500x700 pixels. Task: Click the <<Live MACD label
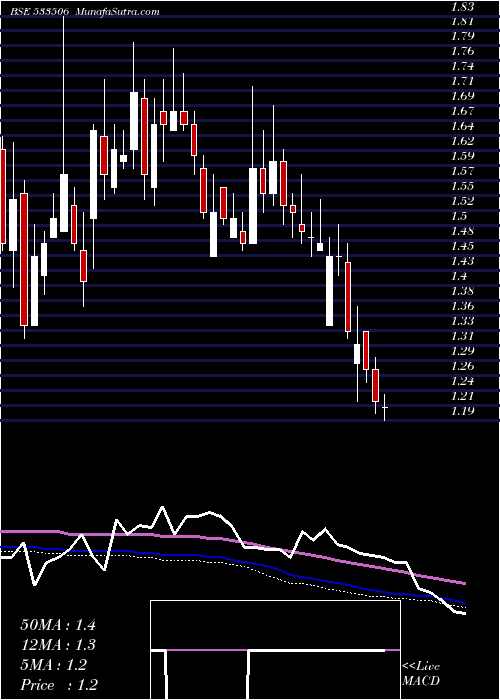coord(421,674)
